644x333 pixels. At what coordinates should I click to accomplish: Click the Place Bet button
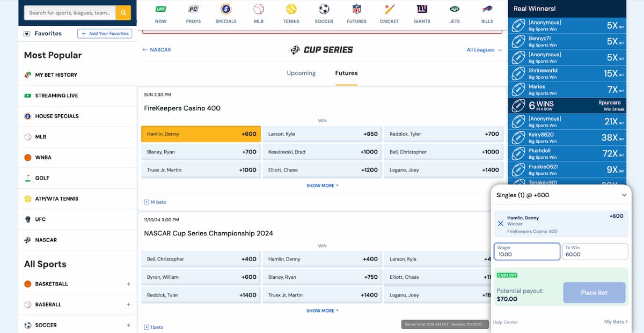point(594,293)
